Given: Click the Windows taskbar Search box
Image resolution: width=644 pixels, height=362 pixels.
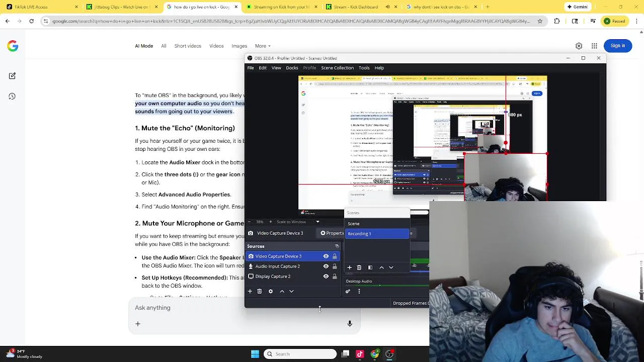Looking at the screenshot, I should coord(300,354).
